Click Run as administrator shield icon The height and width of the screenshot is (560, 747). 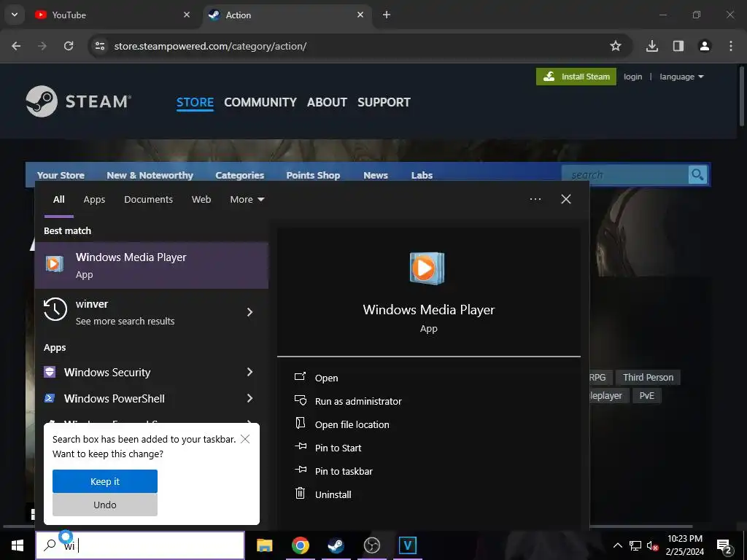300,400
